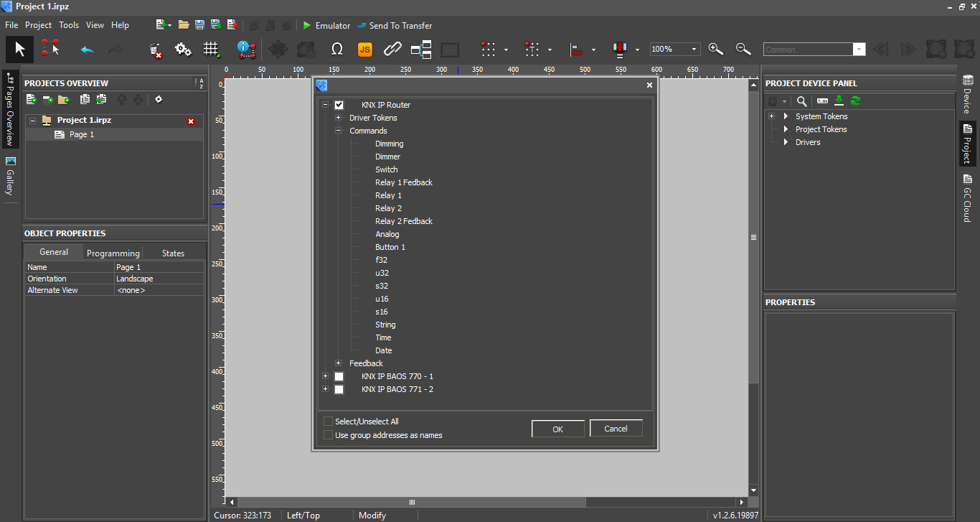This screenshot has width=980, height=522.
Task: Switch to the Programming tab
Action: [x=113, y=253]
